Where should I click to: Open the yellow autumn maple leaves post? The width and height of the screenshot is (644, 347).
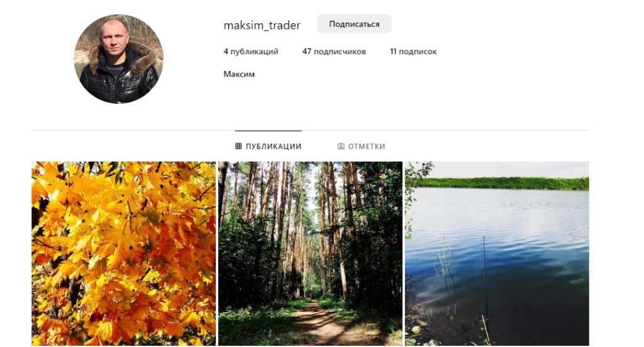[124, 253]
